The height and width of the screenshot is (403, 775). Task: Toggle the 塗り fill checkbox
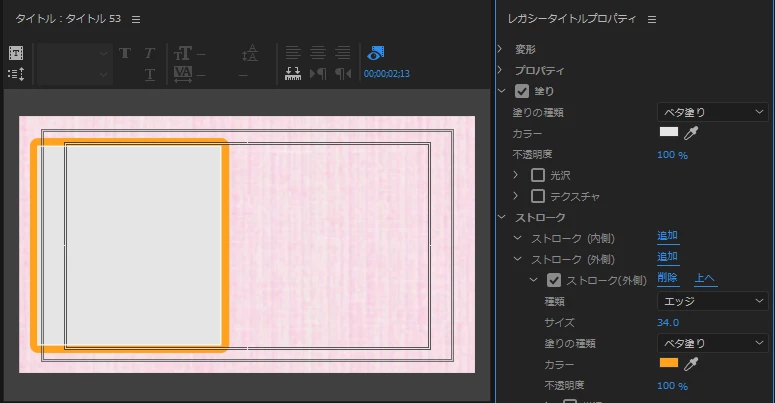pos(522,91)
